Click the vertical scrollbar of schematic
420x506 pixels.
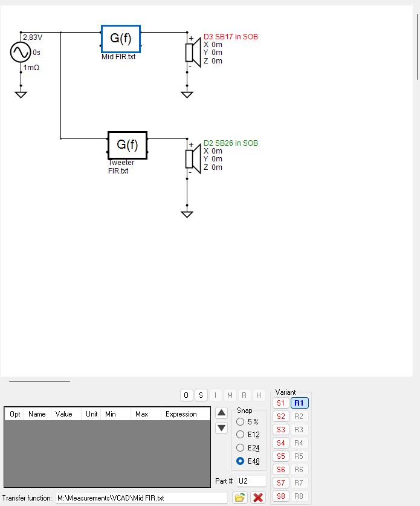pos(418,47)
